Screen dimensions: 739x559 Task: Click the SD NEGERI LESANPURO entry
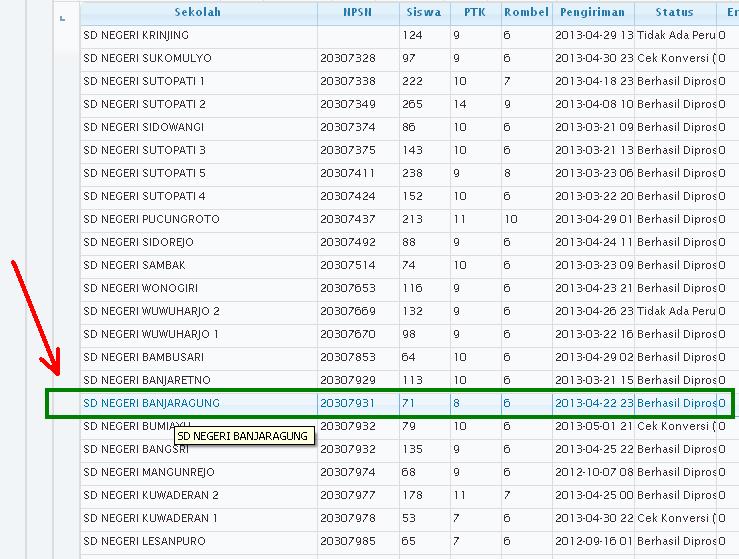[x=145, y=542]
